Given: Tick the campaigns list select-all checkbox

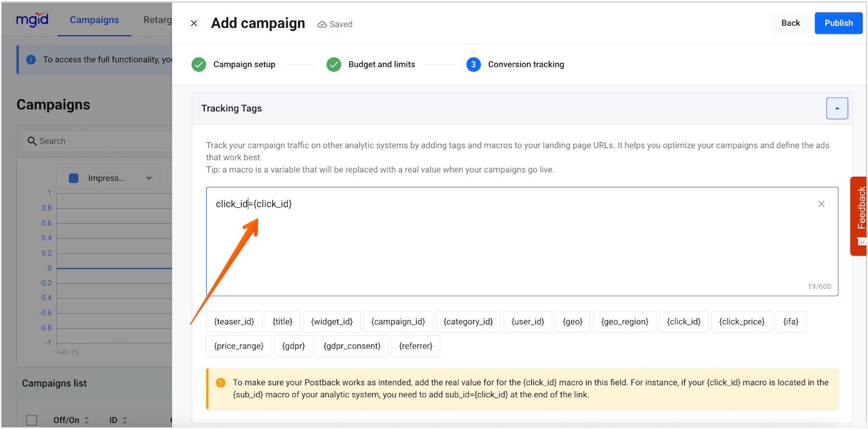Looking at the screenshot, I should [x=32, y=420].
